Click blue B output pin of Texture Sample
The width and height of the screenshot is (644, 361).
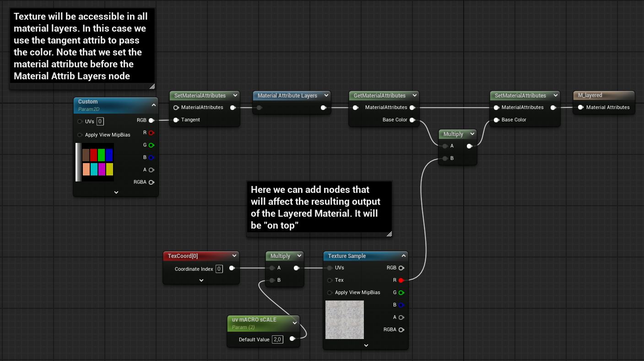click(x=401, y=305)
